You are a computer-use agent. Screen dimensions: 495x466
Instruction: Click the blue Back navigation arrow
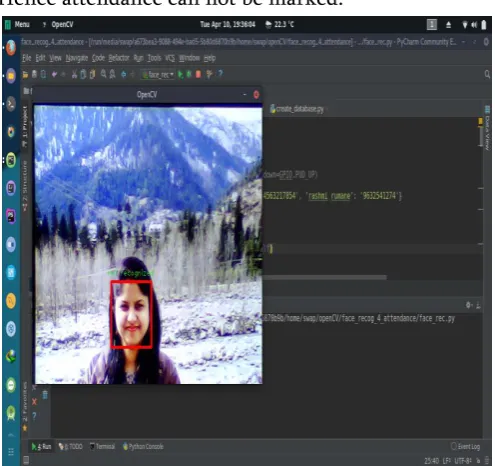point(124,74)
